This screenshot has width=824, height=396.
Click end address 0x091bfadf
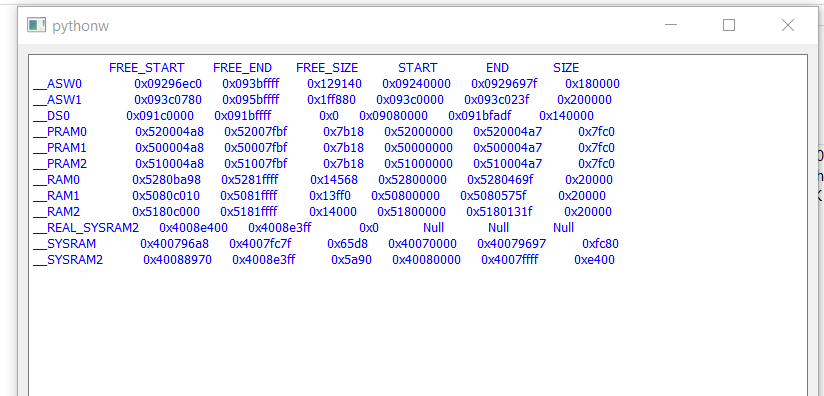coord(480,116)
